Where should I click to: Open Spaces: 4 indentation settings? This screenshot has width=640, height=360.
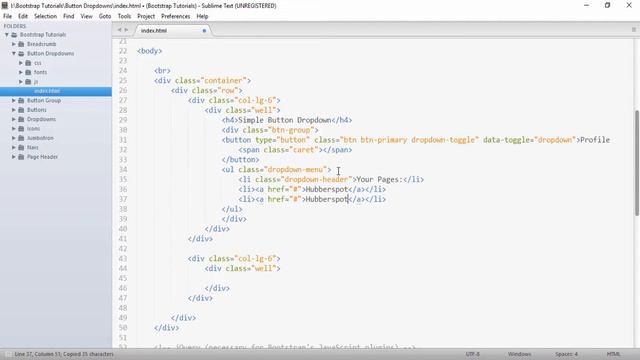pyautogui.click(x=567, y=354)
